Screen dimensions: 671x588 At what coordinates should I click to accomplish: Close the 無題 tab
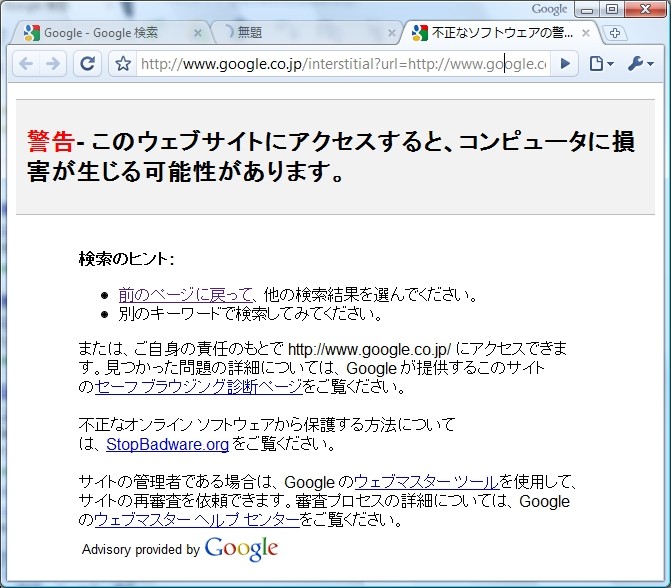pyautogui.click(x=391, y=33)
